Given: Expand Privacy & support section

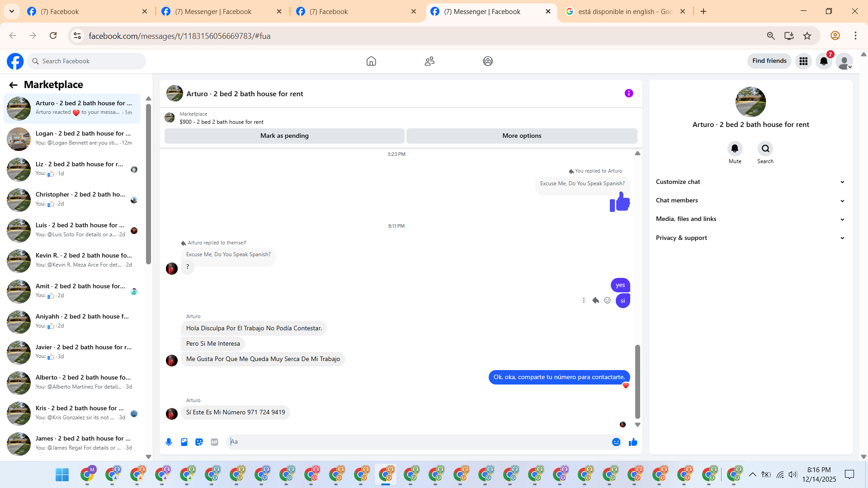Looking at the screenshot, I should 750,238.
